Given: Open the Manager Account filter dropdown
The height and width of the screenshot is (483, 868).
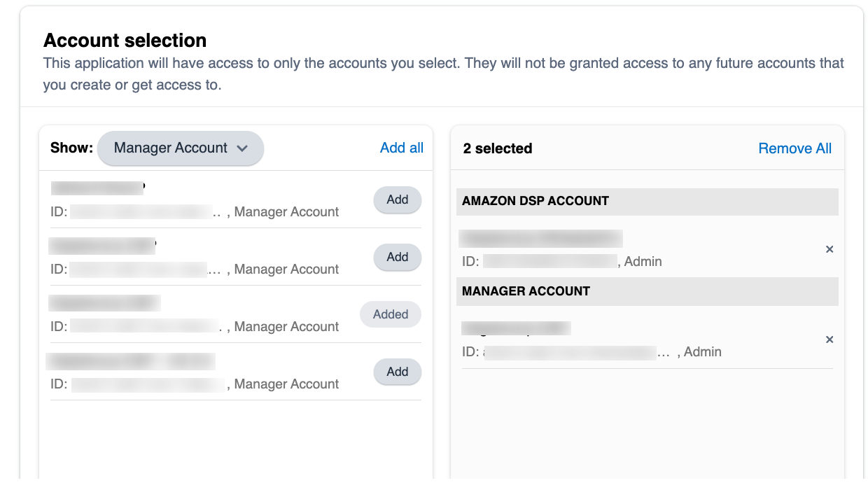Looking at the screenshot, I should coord(180,148).
